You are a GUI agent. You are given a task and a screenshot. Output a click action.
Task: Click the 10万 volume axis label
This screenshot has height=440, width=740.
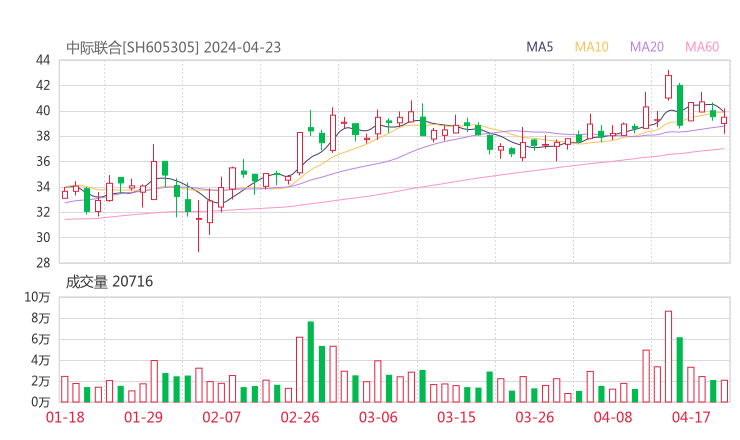pyautogui.click(x=37, y=297)
